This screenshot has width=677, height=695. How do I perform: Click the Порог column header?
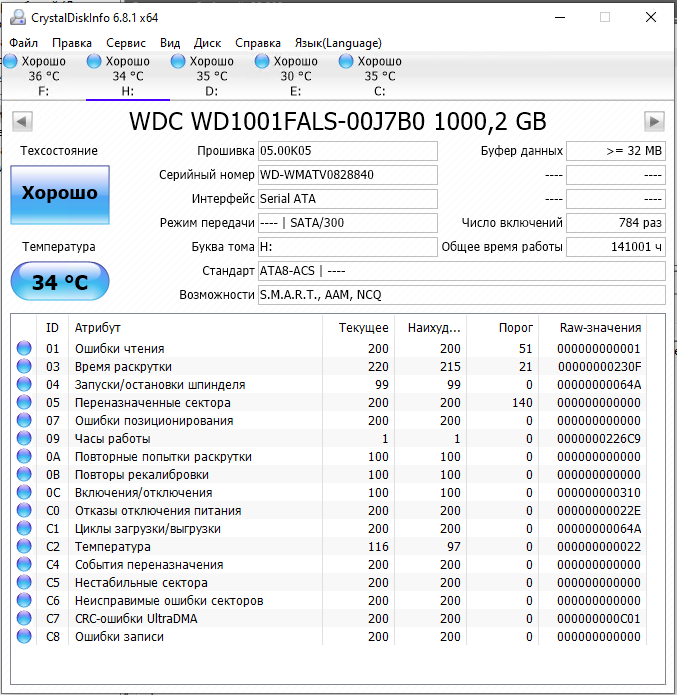pyautogui.click(x=503, y=328)
